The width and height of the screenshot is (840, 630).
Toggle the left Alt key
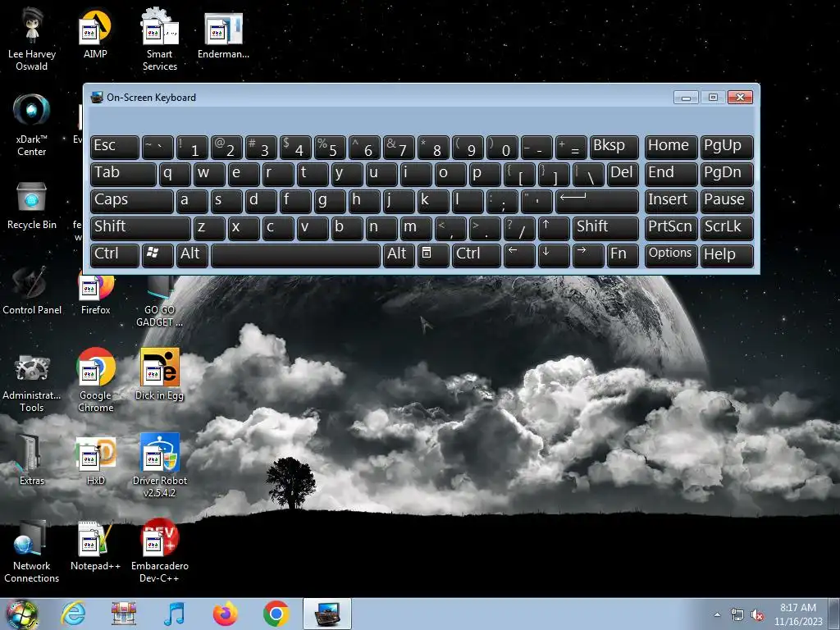point(192,256)
